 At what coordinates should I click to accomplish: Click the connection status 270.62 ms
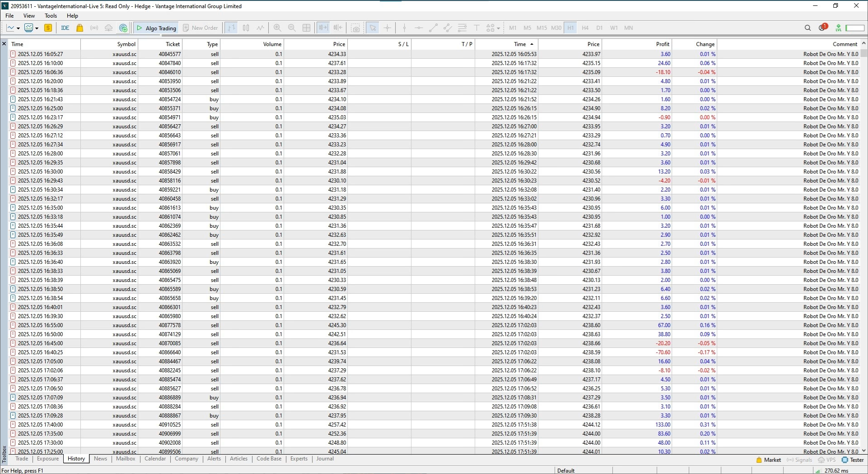pyautogui.click(x=832, y=470)
